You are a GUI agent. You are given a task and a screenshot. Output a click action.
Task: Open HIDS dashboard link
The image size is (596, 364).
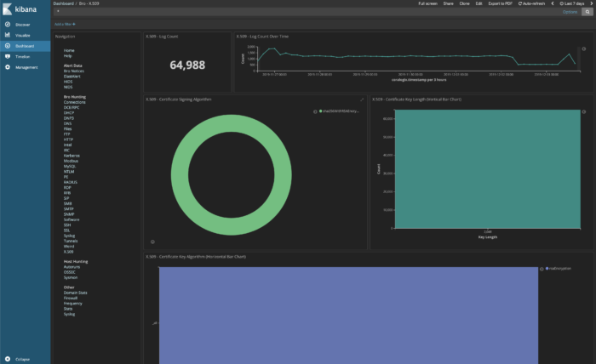68,82
